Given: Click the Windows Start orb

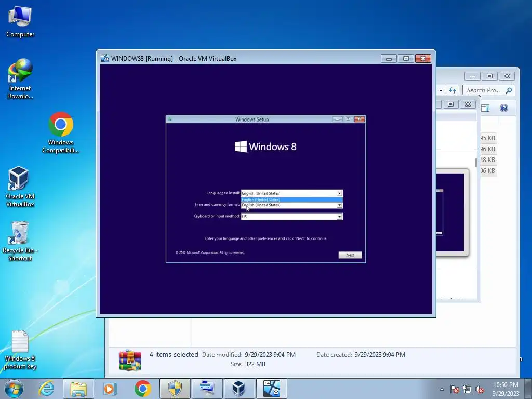Looking at the screenshot, I should [14, 389].
